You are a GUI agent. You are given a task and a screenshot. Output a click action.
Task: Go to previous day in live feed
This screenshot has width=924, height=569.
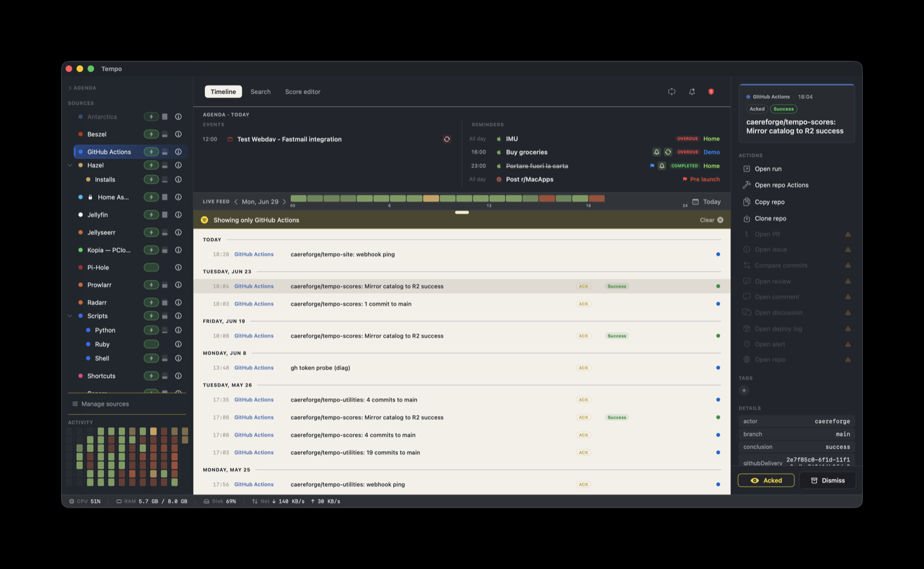pos(236,201)
